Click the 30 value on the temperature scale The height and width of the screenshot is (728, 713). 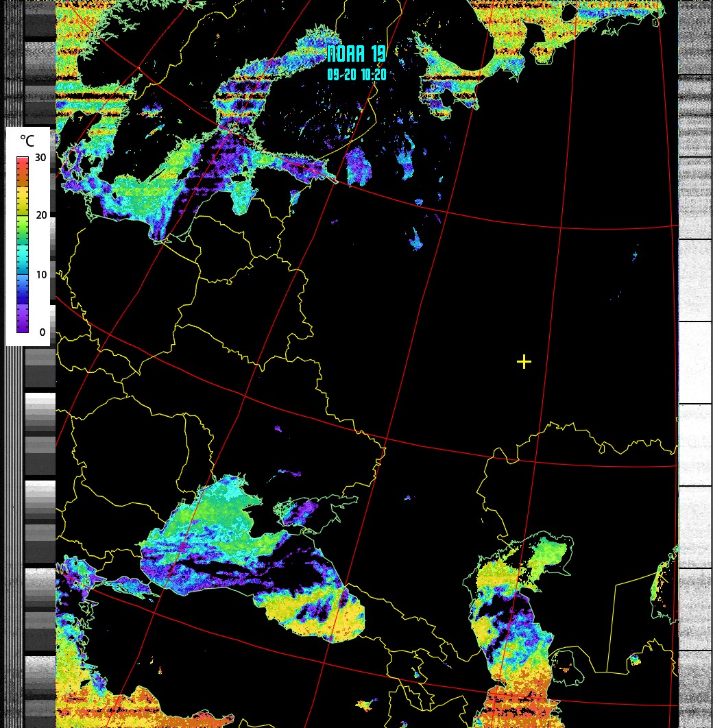[40, 158]
